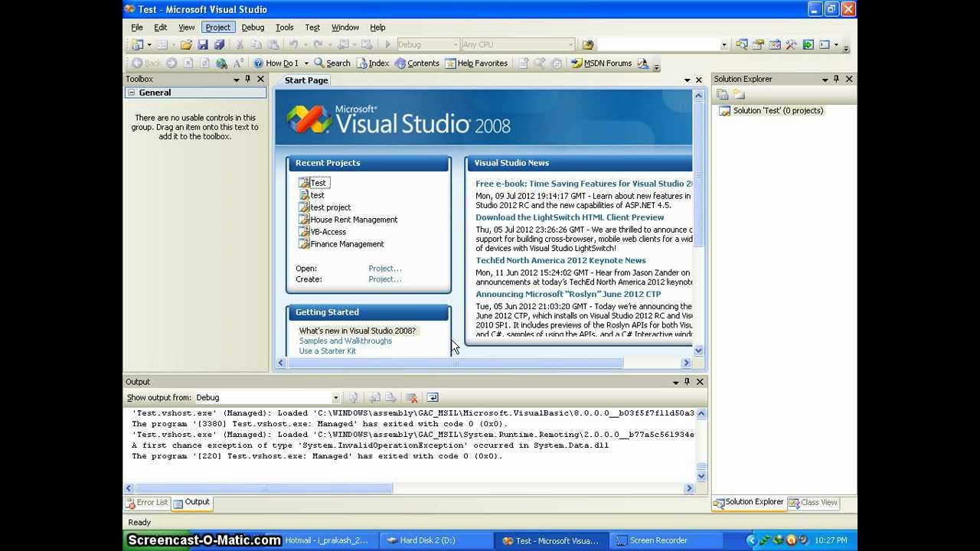
Task: Open the Object Browser toolbar icon
Action: point(775,45)
